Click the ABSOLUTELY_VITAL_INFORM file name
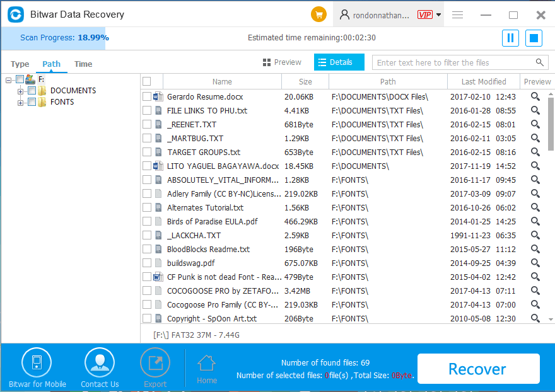This screenshot has width=555, height=392. [223, 180]
